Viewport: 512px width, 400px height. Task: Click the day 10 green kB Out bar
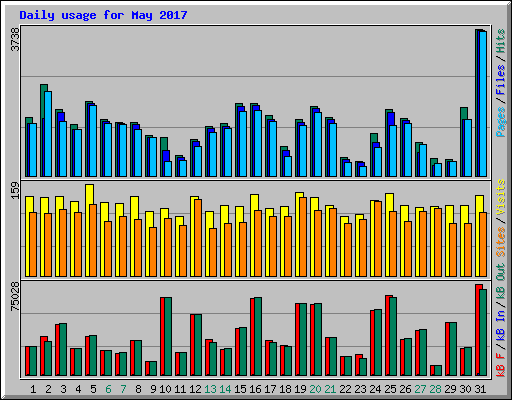click(x=168, y=336)
